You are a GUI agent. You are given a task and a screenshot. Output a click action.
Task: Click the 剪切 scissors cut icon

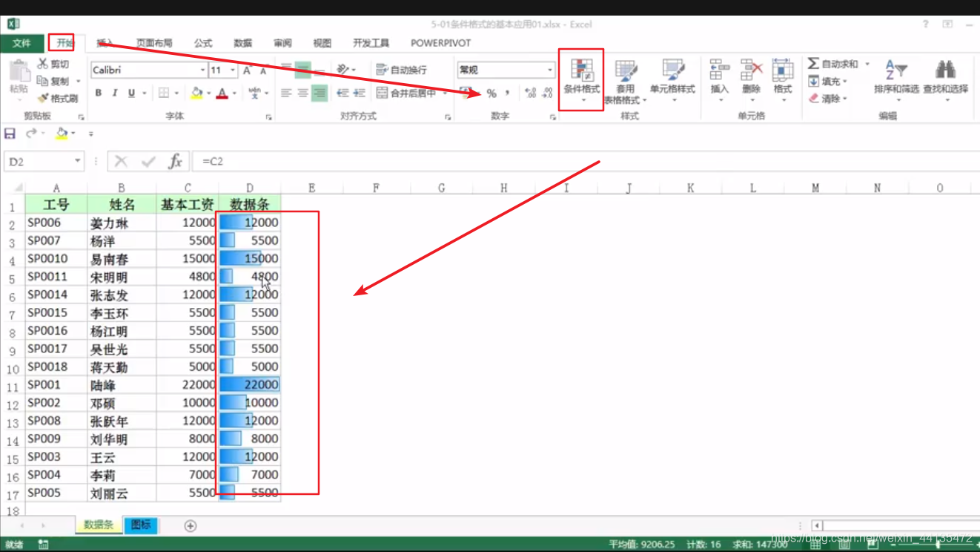pos(43,64)
